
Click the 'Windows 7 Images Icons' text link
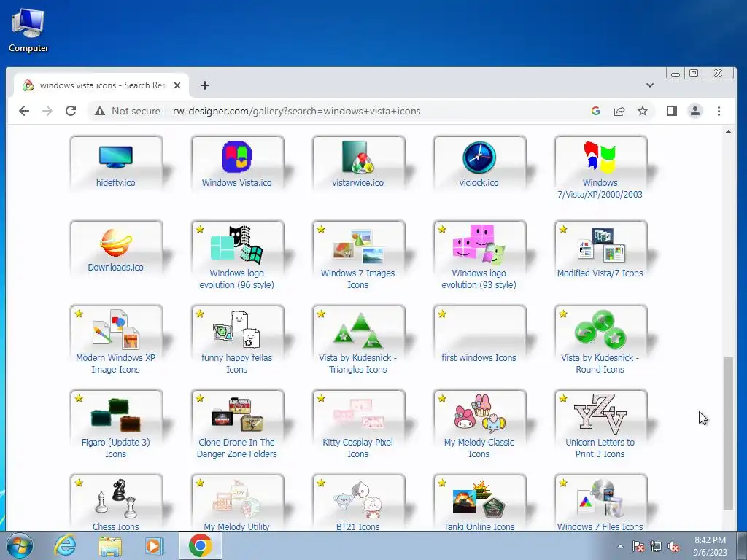[x=357, y=279]
